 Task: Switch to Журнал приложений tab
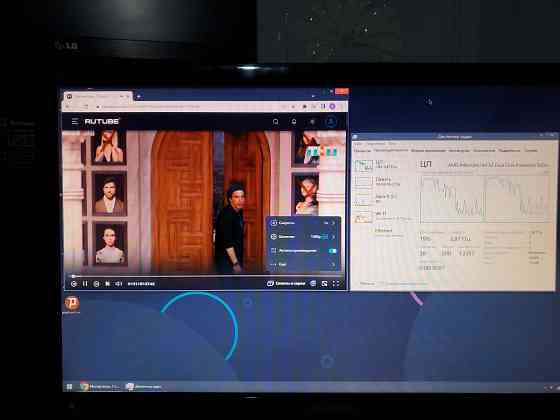tap(428, 151)
